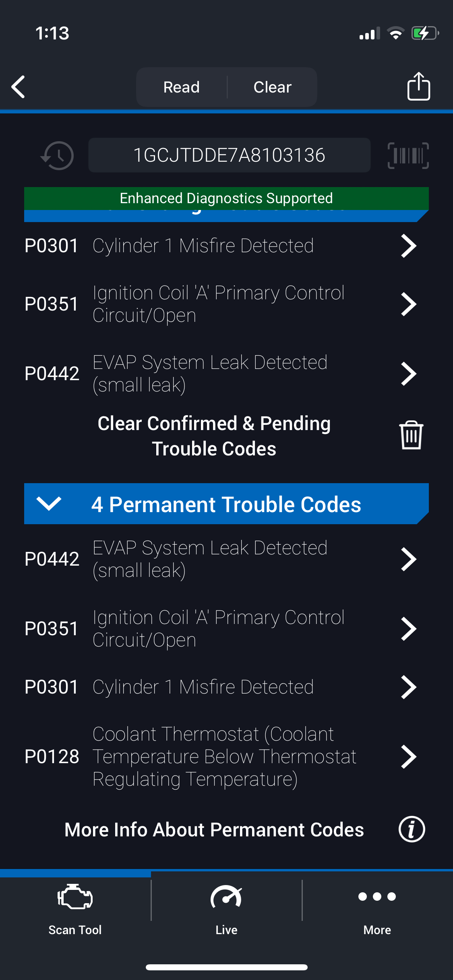Collapse the 4 Permanent Trouble Codes section
Viewport: 453px width, 980px height.
pos(49,504)
